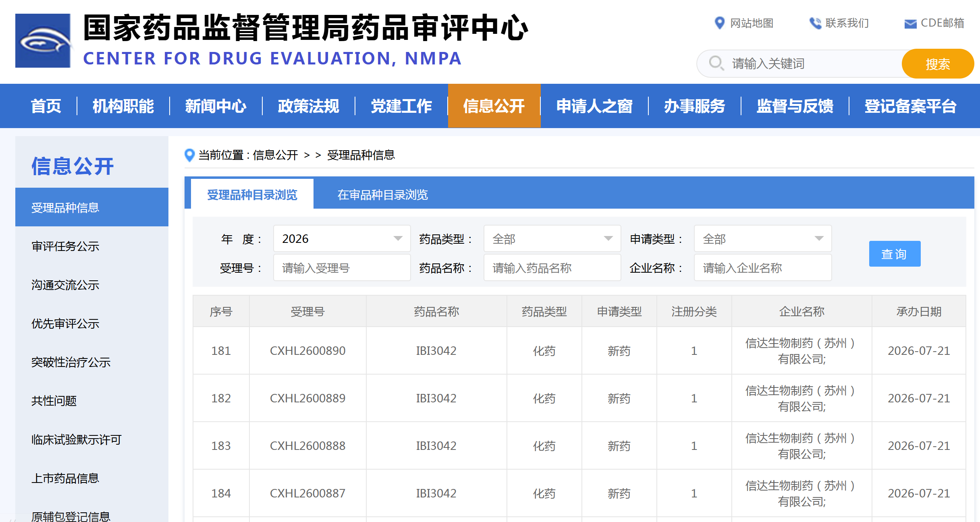Click the date in row 182
The image size is (980, 522).
click(x=919, y=398)
